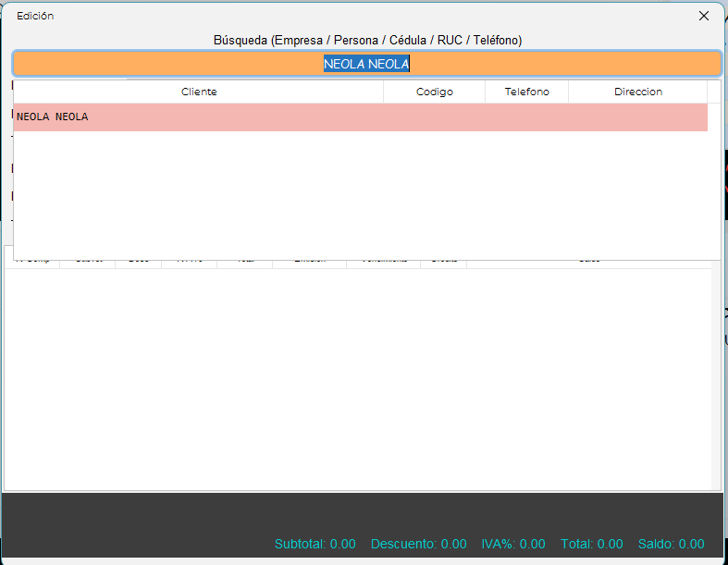Click the Codigo cell of NEOLA NEOLA row
Screen dimensions: 728x565
[x=434, y=117]
